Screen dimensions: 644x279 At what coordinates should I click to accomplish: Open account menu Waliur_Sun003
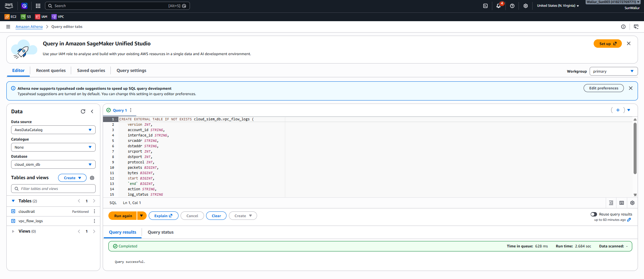613,2
